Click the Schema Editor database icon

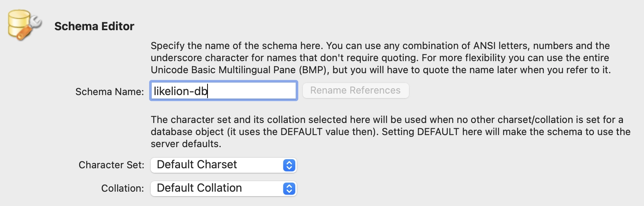click(x=20, y=23)
